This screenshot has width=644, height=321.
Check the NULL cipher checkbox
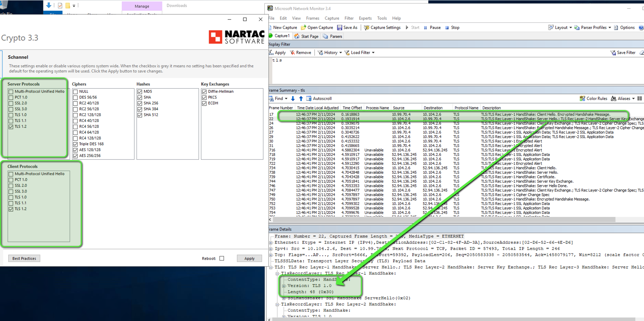coord(75,92)
